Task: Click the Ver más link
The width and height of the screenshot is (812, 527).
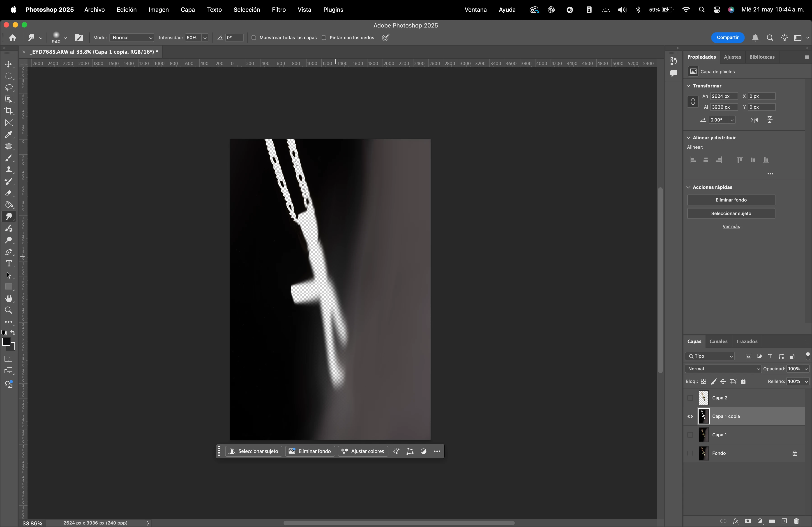Action: [x=731, y=226]
